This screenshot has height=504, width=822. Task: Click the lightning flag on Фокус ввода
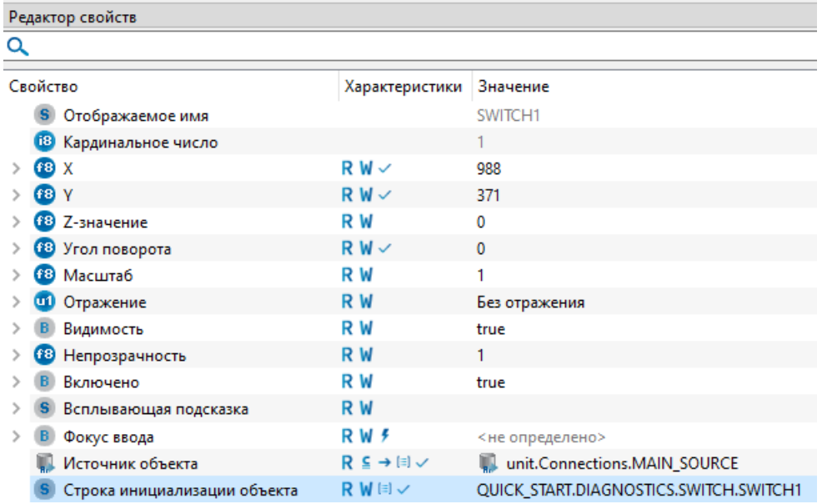384,436
